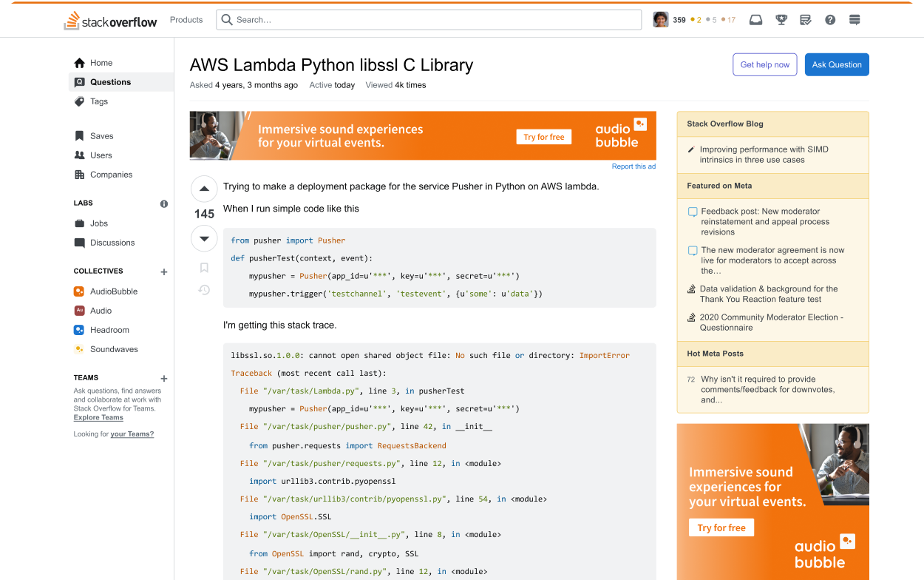Open user profile avatar with 359 reputation
The height and width of the screenshot is (580, 924).
661,20
